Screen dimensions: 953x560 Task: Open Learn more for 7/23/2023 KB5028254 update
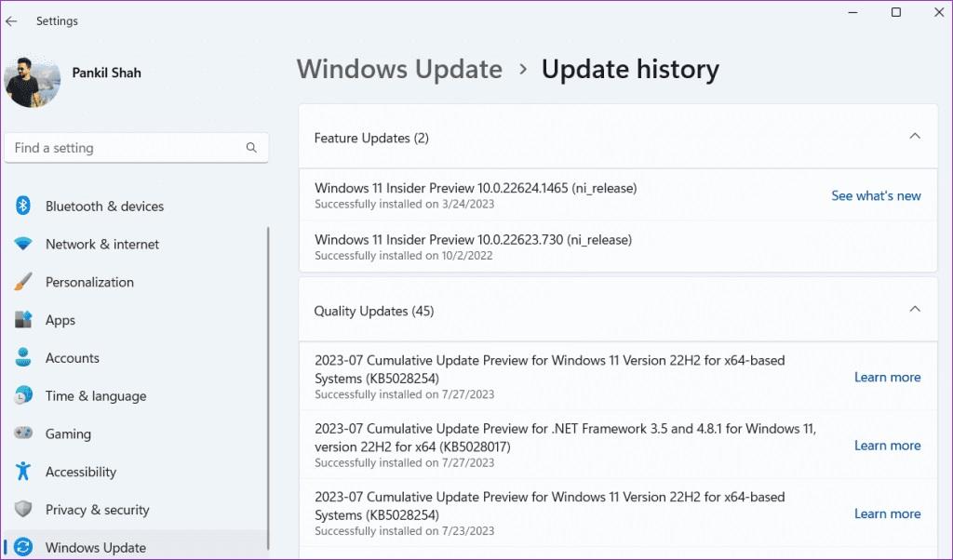(x=887, y=513)
